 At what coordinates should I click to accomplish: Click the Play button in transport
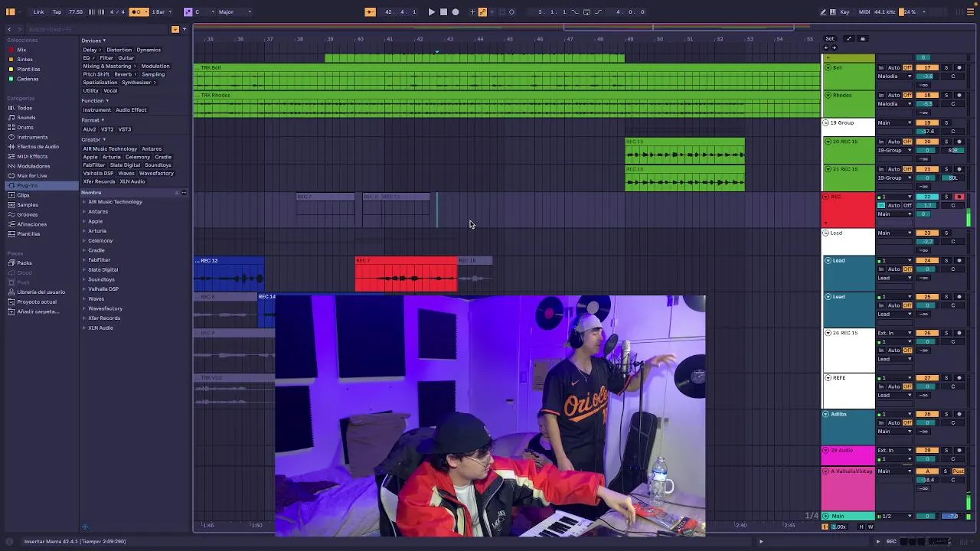pyautogui.click(x=431, y=11)
